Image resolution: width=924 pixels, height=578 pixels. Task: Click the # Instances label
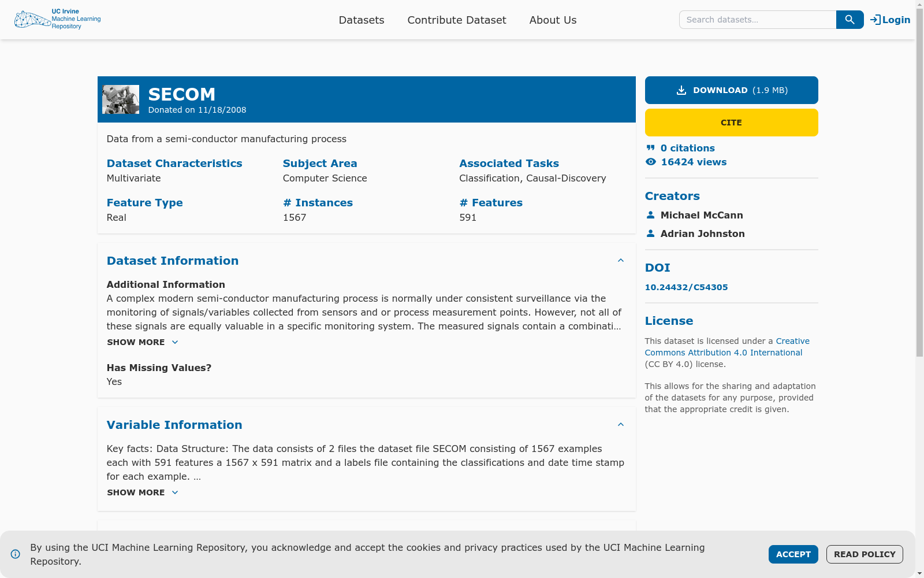point(318,203)
